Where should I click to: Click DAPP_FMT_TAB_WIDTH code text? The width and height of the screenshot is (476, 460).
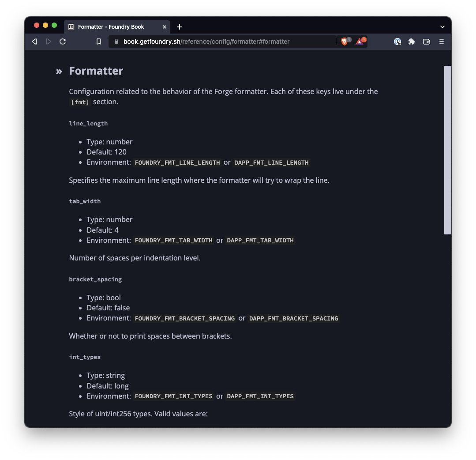pos(260,240)
